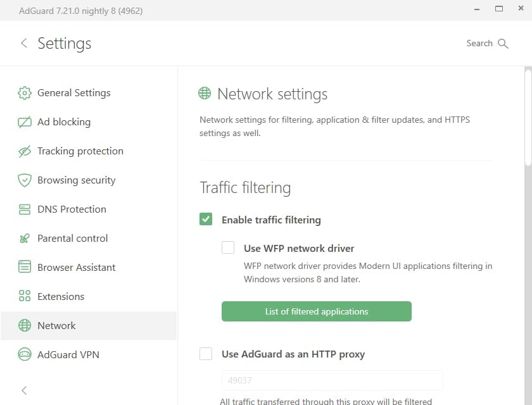The width and height of the screenshot is (532, 405).
Task: Open the Network settings section
Action: 57,326
